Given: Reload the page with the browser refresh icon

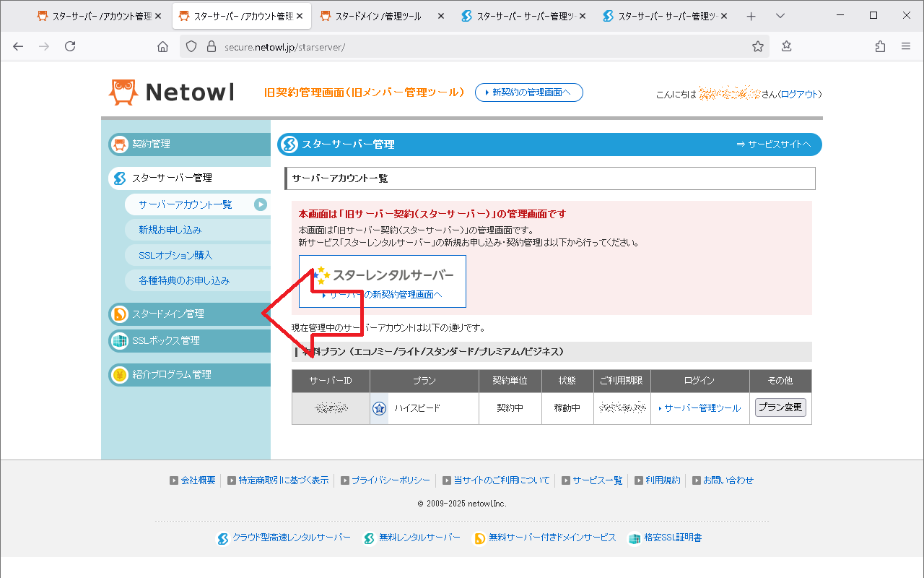Looking at the screenshot, I should (x=70, y=46).
